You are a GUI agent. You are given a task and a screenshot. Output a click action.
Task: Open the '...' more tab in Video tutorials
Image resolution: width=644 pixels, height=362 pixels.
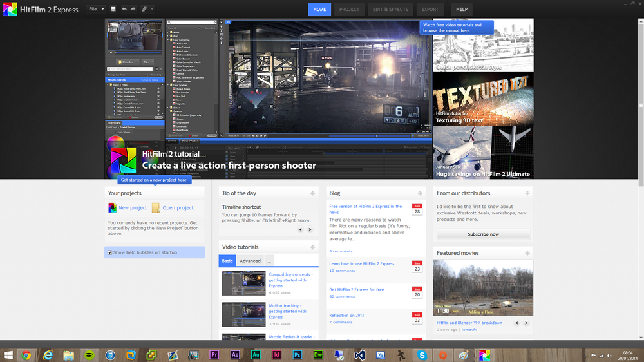269,261
